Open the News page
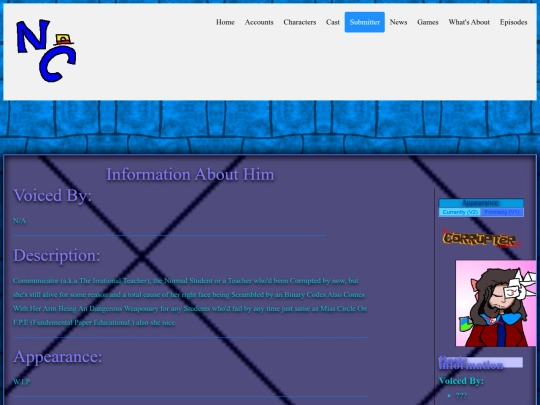Image resolution: width=540 pixels, height=405 pixels. [398, 22]
